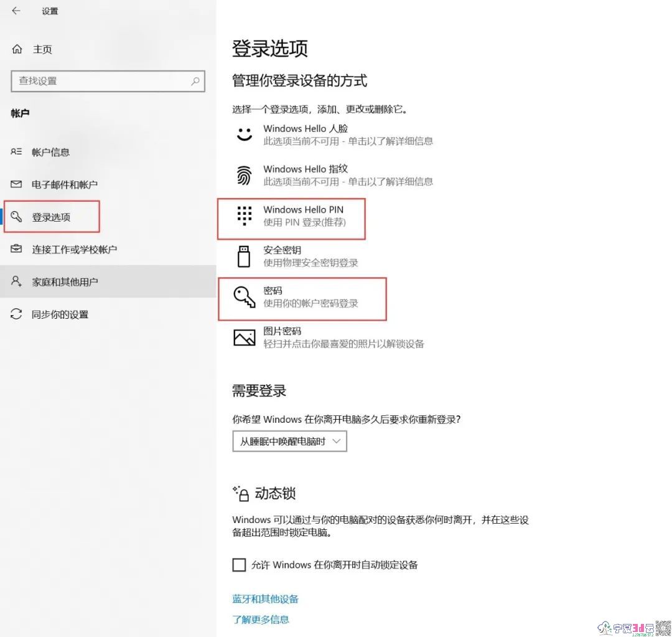This screenshot has height=637, width=672.
Task: Click the sync arrows icon for 同步你的设置
Action: 16,314
